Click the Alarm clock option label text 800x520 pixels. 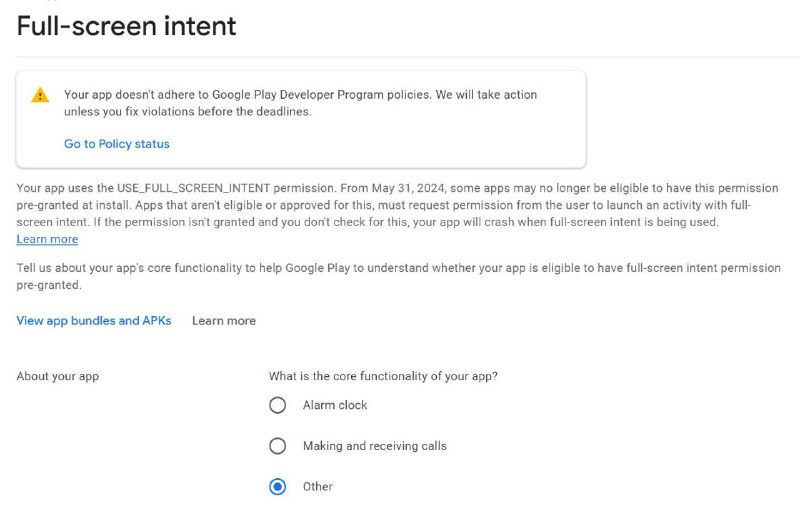point(335,405)
